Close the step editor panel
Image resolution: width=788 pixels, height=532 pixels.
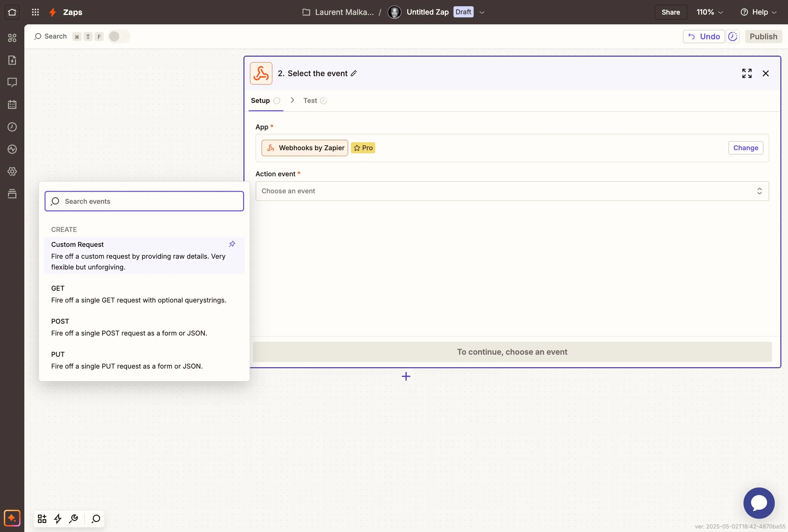click(x=766, y=73)
